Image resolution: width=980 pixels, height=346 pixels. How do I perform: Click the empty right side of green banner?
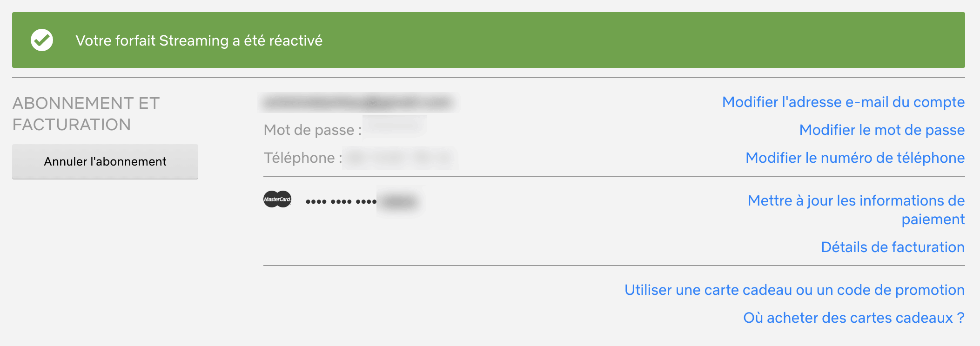coord(651,40)
